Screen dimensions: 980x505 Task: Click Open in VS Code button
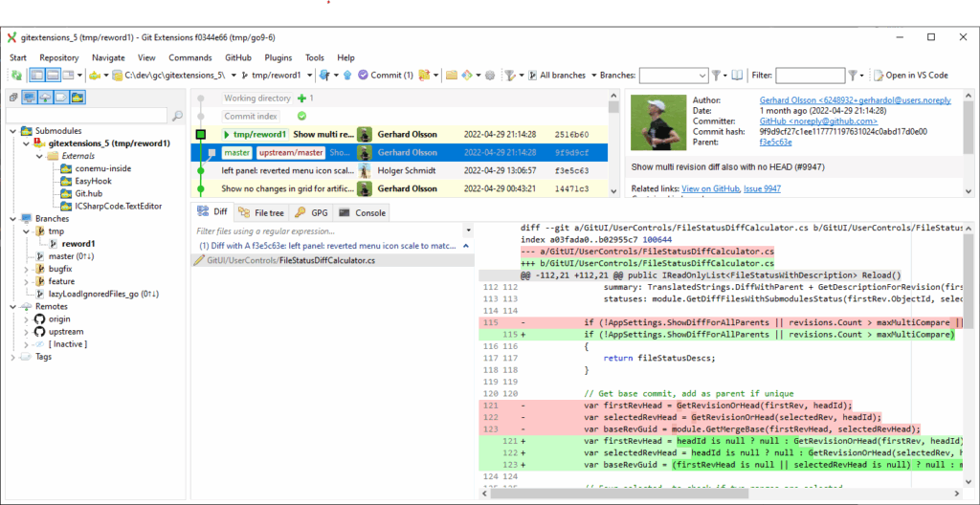[911, 75]
